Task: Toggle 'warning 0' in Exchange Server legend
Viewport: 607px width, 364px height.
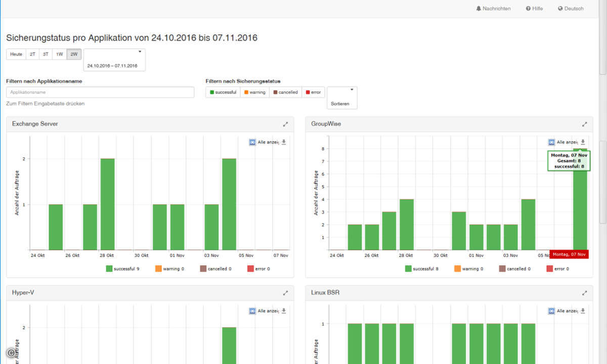Action: coord(169,269)
